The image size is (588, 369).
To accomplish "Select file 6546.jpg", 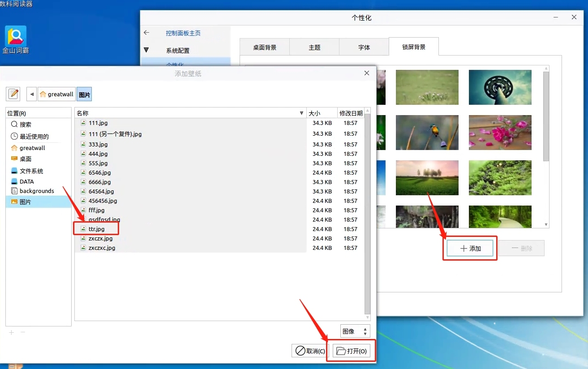I will [x=99, y=172].
